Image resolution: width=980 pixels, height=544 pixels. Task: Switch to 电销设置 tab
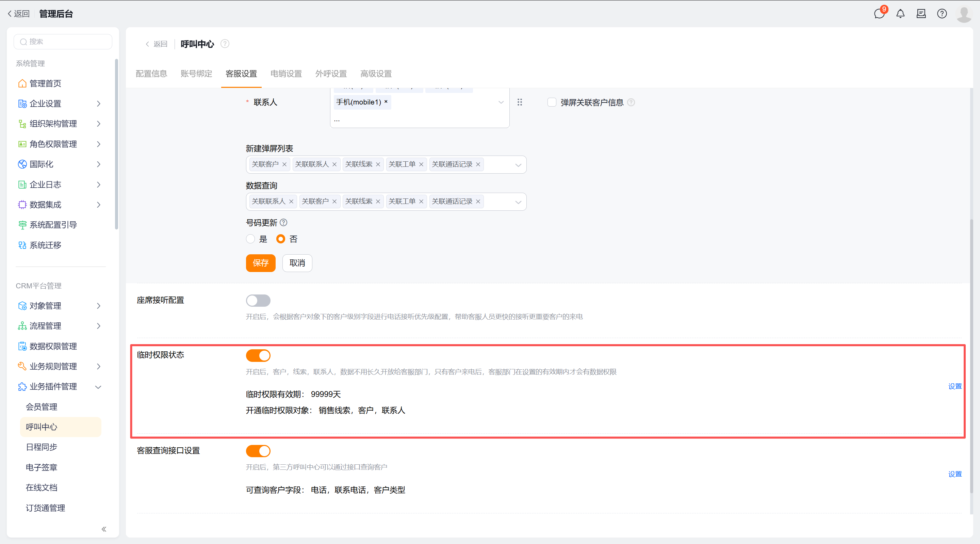pos(286,74)
